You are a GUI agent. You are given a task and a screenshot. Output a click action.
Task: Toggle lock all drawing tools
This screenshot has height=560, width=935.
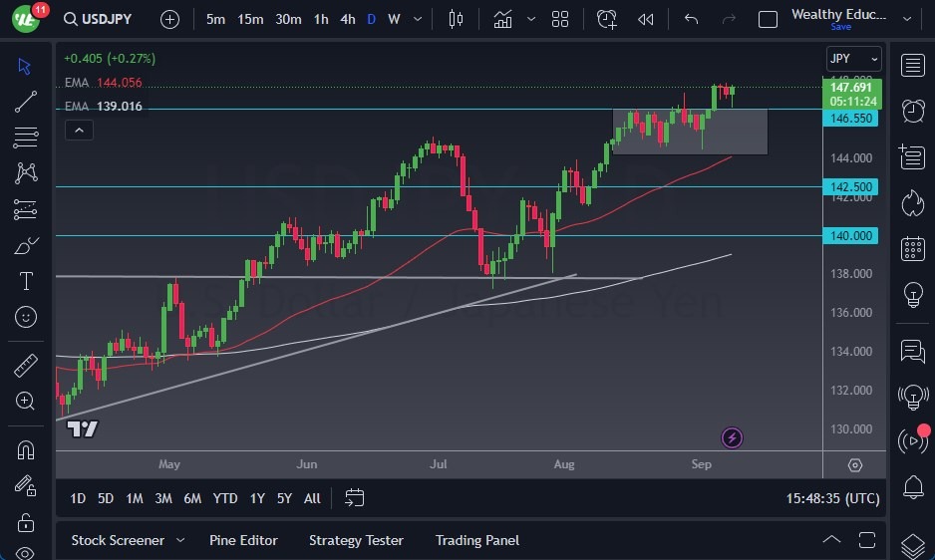[x=26, y=521]
